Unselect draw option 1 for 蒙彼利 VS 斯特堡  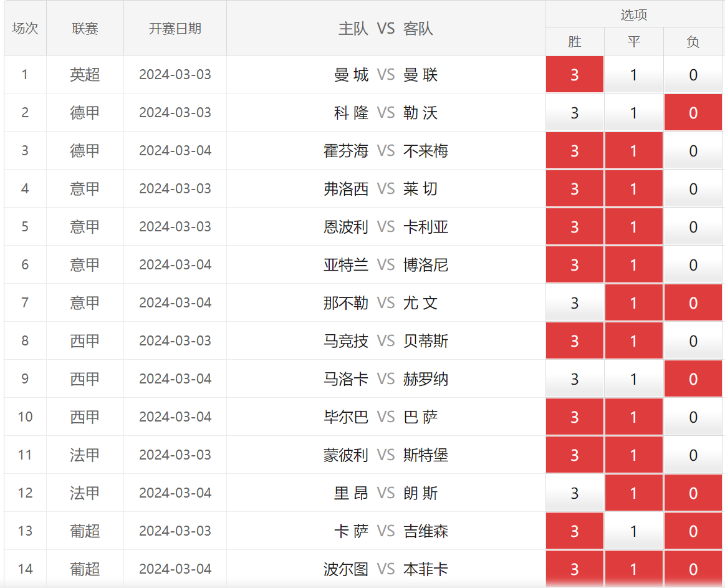tap(633, 455)
